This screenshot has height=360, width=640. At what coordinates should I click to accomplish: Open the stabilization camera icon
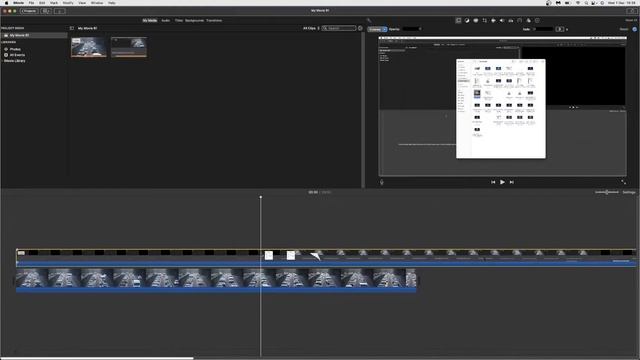coord(493,20)
